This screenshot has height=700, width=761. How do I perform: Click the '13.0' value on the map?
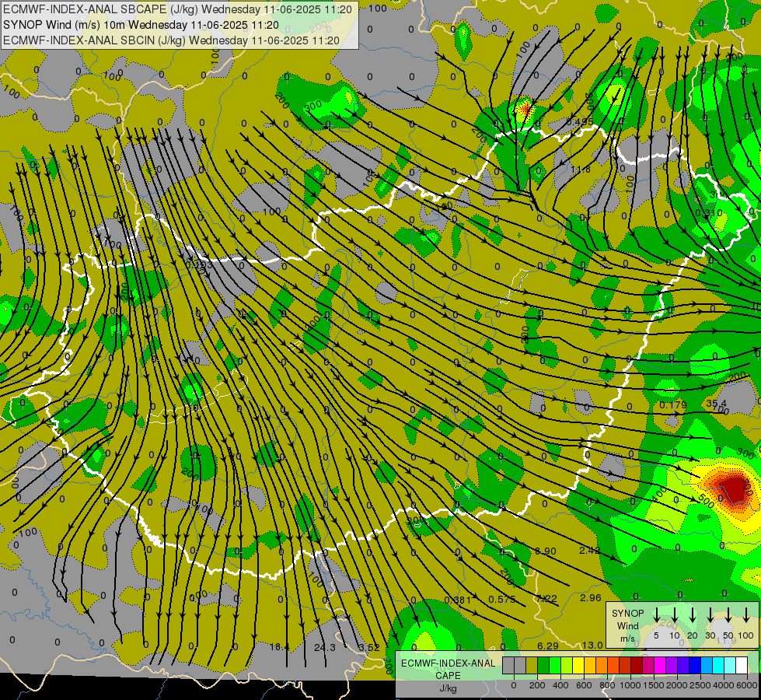pos(592,645)
